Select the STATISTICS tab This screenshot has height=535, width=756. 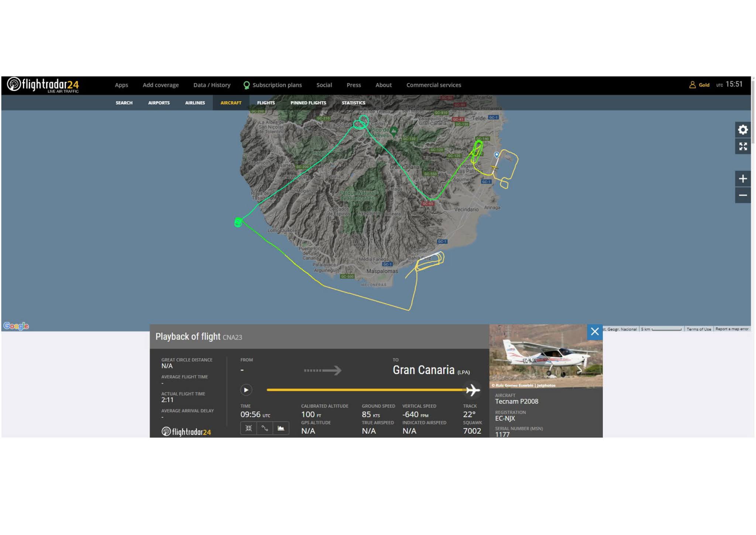(x=353, y=103)
